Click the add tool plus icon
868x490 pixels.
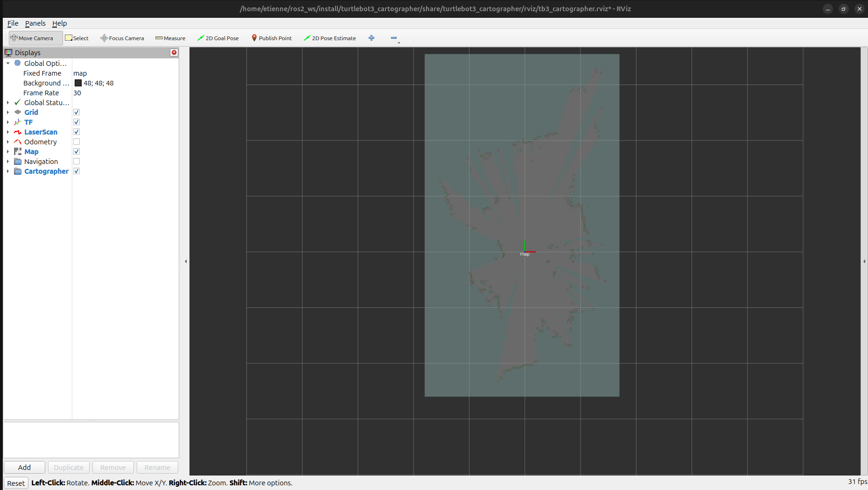point(371,38)
